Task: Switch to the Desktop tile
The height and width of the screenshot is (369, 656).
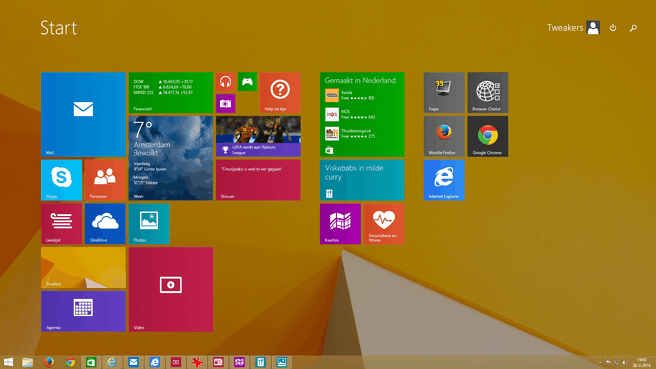Action: tap(83, 267)
